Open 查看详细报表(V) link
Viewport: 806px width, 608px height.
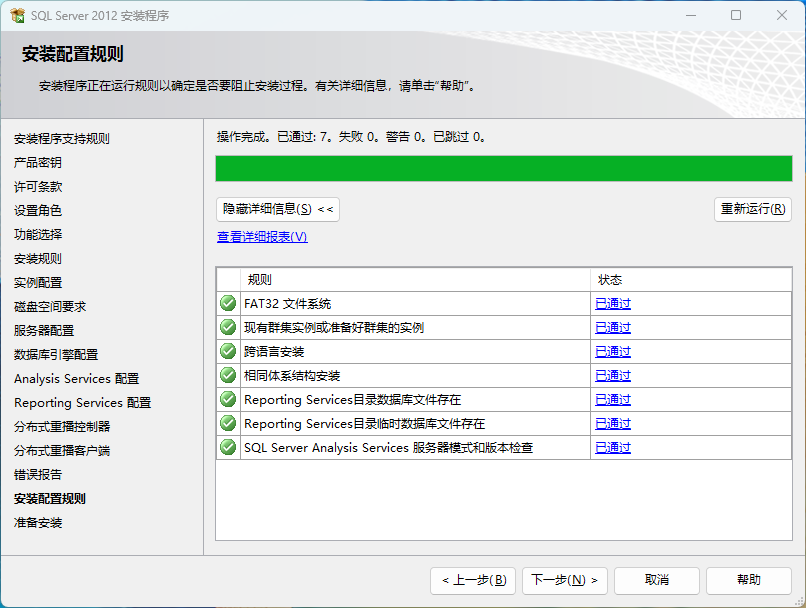(x=262, y=237)
